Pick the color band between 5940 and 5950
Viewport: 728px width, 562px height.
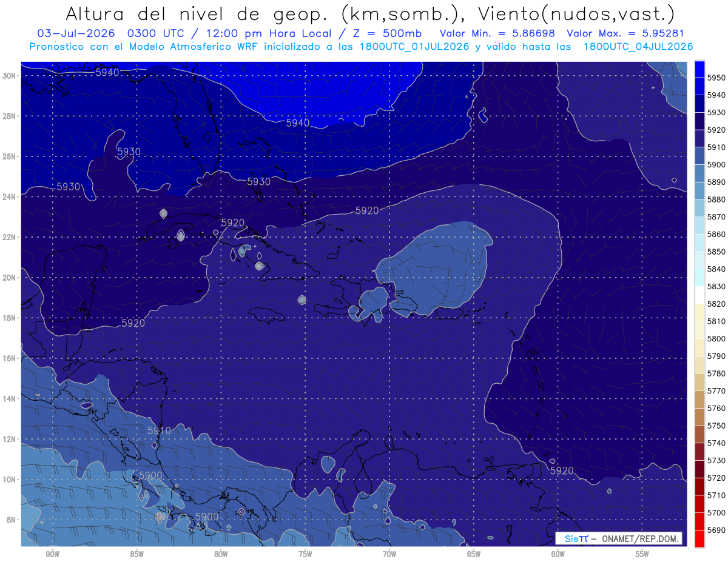coord(699,86)
